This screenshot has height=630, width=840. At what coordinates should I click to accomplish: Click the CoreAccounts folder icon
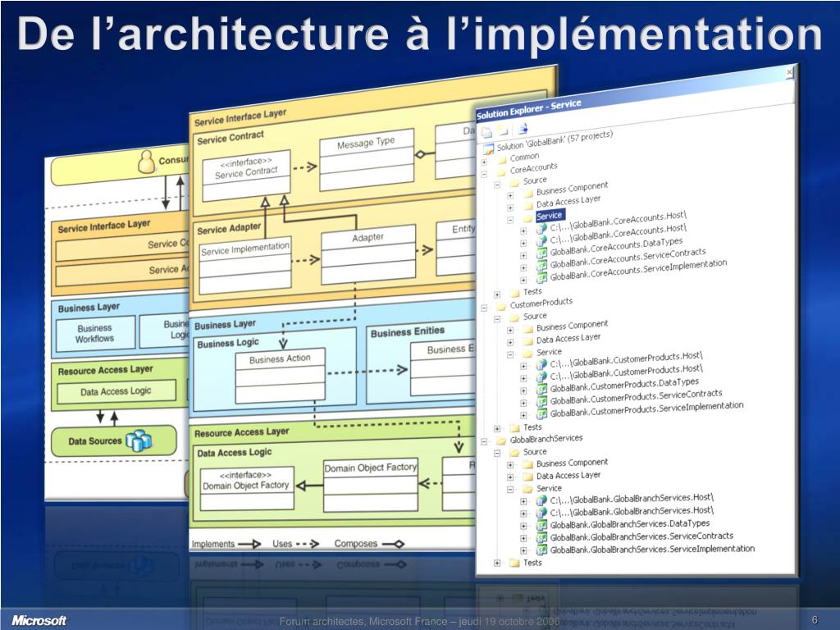click(502, 172)
